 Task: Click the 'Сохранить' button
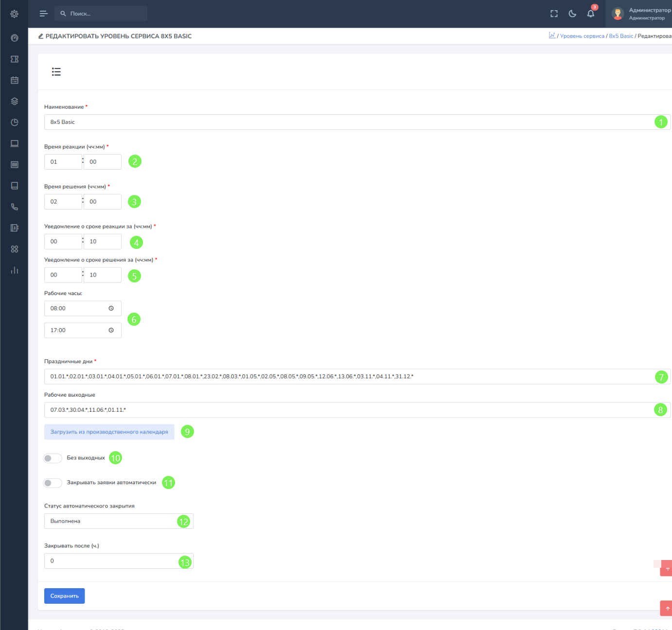click(x=65, y=596)
